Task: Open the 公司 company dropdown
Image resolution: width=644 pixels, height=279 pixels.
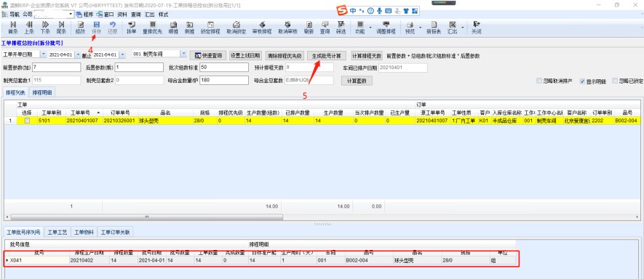Action: pyautogui.click(x=71, y=14)
